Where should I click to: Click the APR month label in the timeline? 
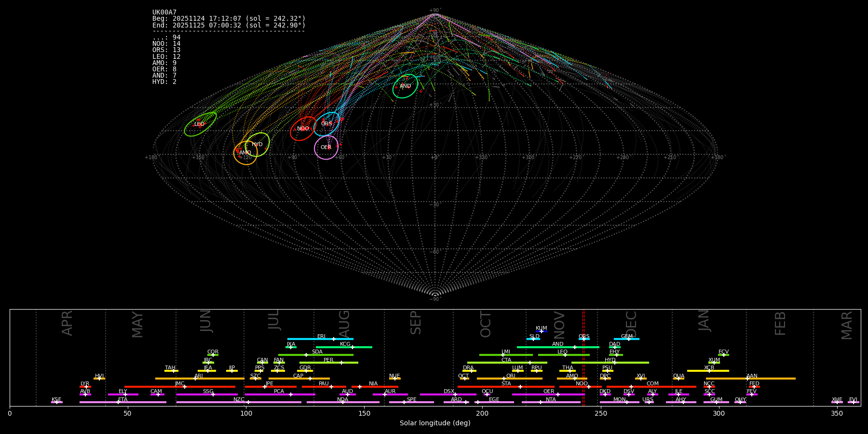67,323
